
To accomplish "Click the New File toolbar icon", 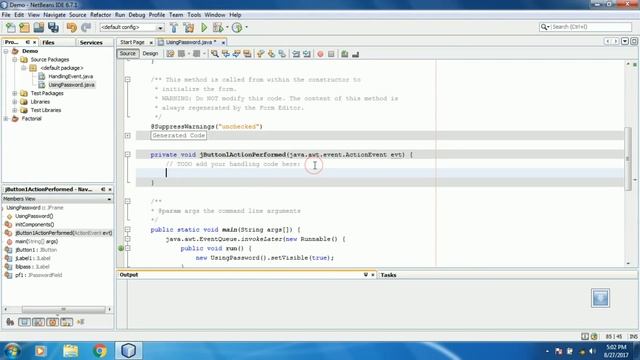I will click(x=11, y=27).
